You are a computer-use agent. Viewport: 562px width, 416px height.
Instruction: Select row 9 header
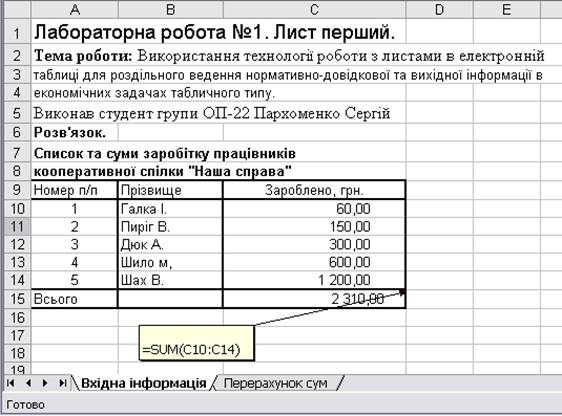click(x=17, y=190)
